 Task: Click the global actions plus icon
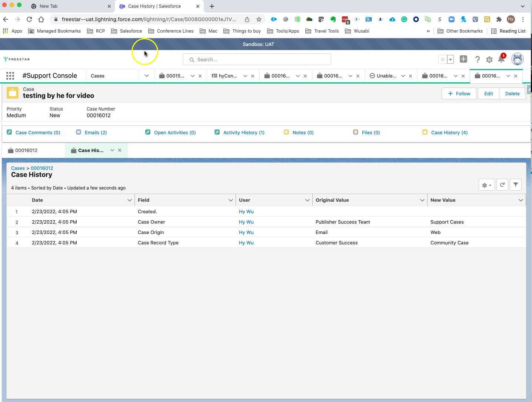pyautogui.click(x=463, y=59)
